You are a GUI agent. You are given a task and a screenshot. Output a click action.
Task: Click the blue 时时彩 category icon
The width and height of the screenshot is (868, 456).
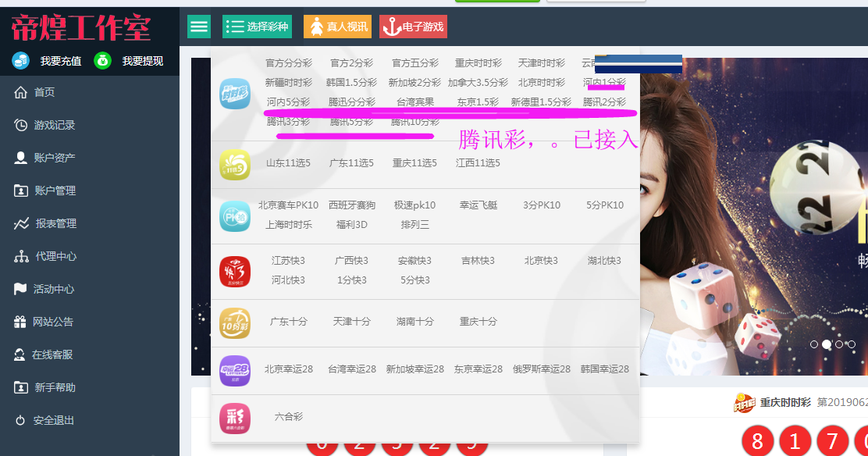[235, 93]
